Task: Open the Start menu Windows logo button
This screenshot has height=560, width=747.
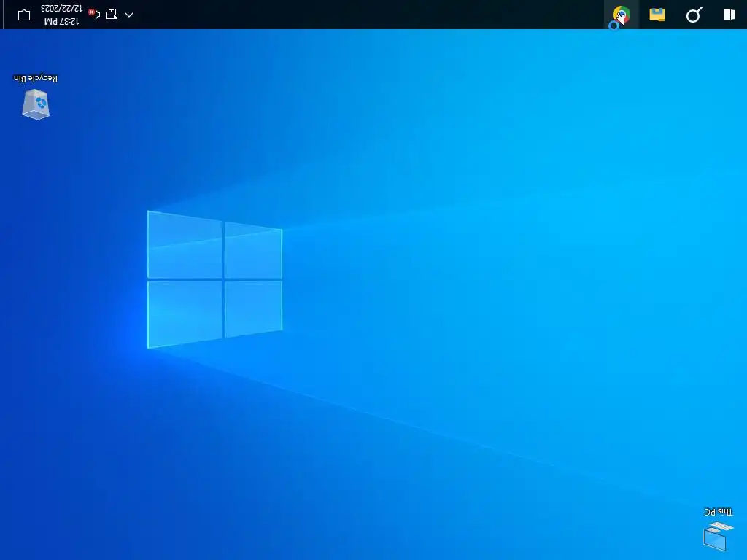Action: pos(729,15)
